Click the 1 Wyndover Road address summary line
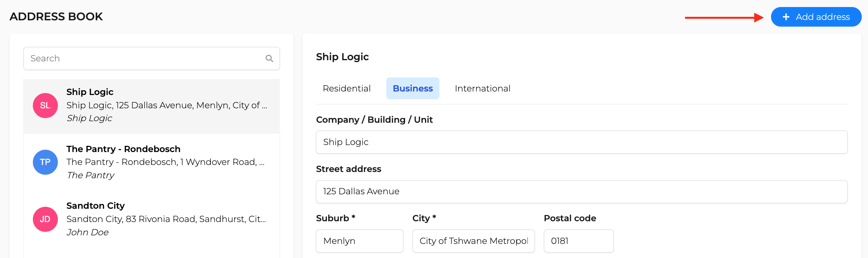The width and height of the screenshot is (868, 258). click(165, 162)
